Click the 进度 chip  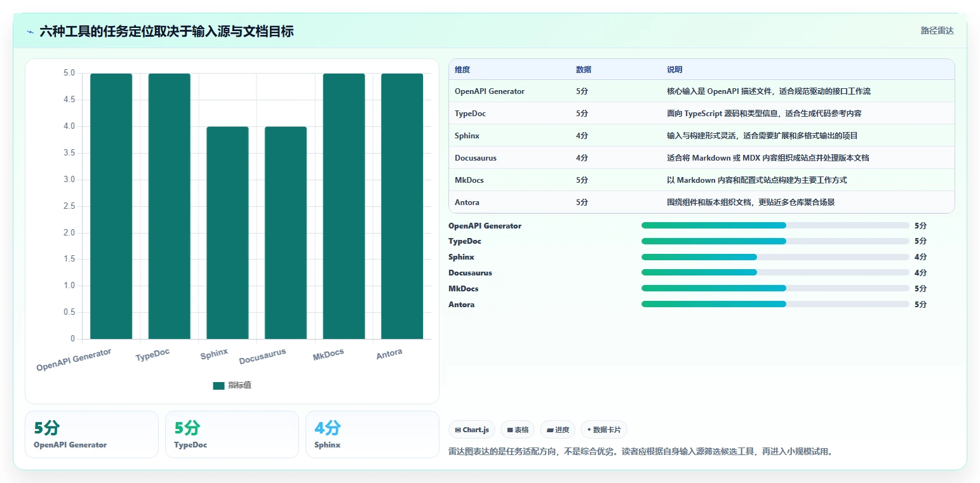point(558,430)
